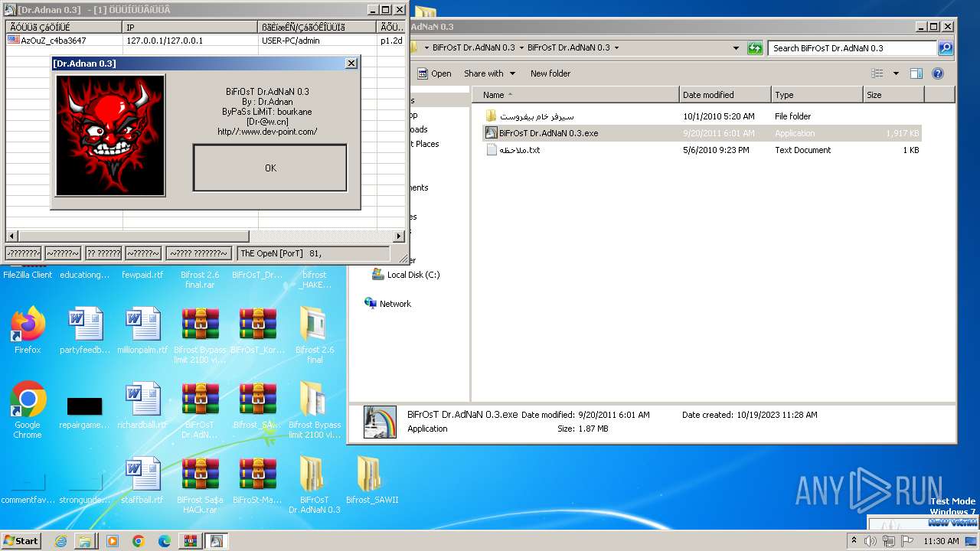Refresh the folder with the green arrows
The height and width of the screenshot is (551, 980).
[755, 47]
